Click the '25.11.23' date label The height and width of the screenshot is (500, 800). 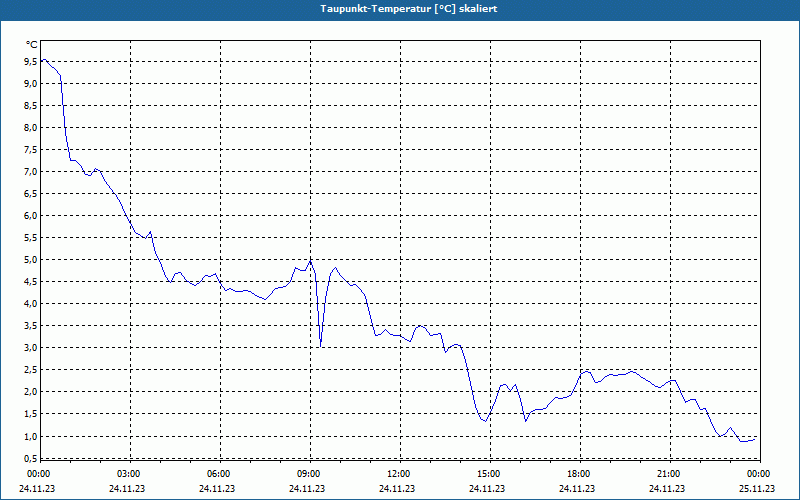[x=757, y=489]
